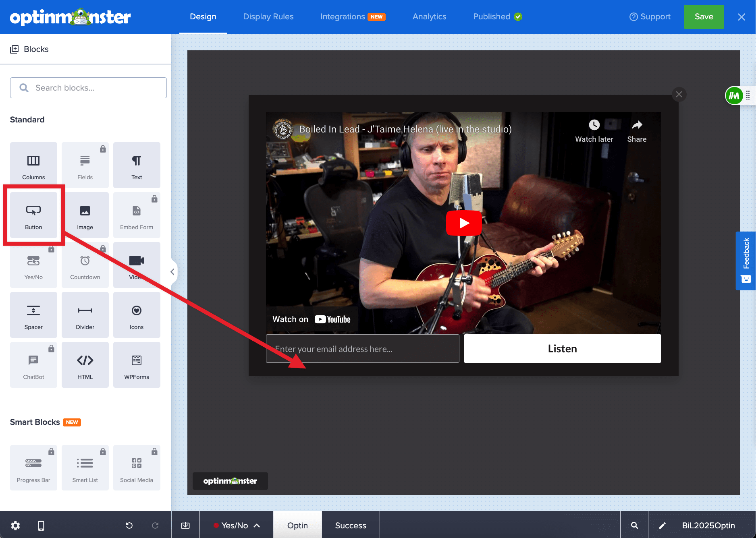Image resolution: width=756 pixels, height=538 pixels.
Task: Click the green Save button
Action: pyautogui.click(x=704, y=17)
